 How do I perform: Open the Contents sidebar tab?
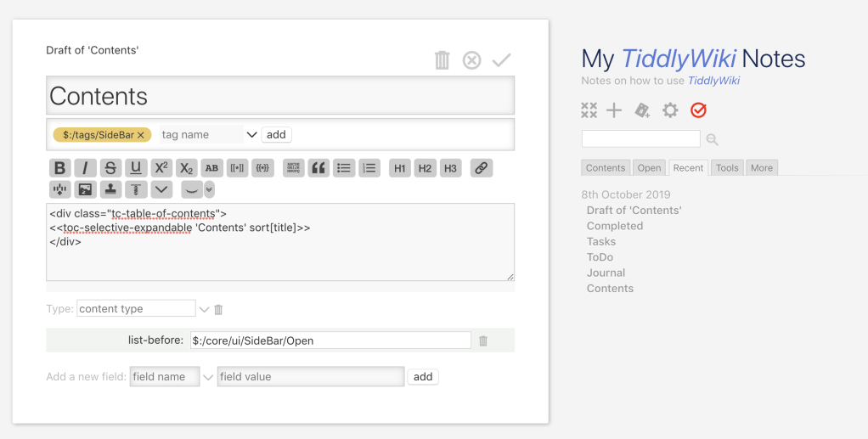(x=606, y=168)
